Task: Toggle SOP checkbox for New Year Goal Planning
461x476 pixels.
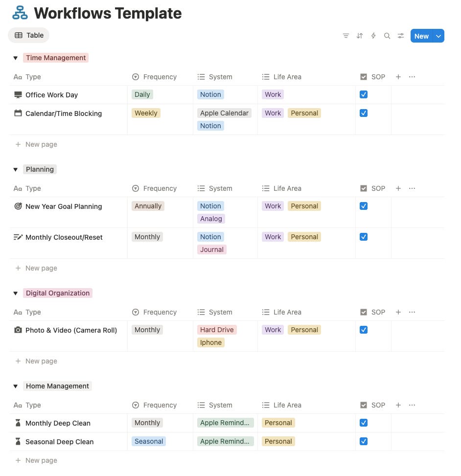Action: point(364,206)
